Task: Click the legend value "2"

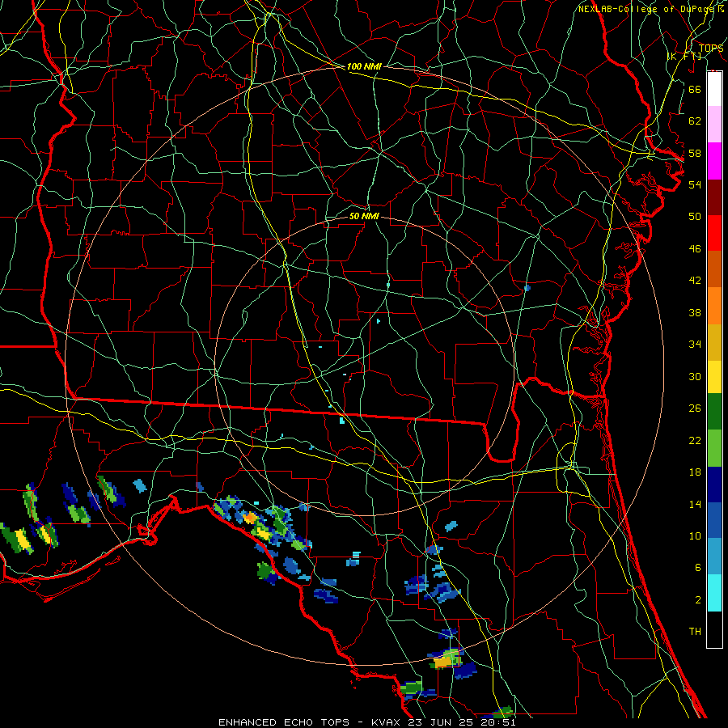Action: [697, 600]
